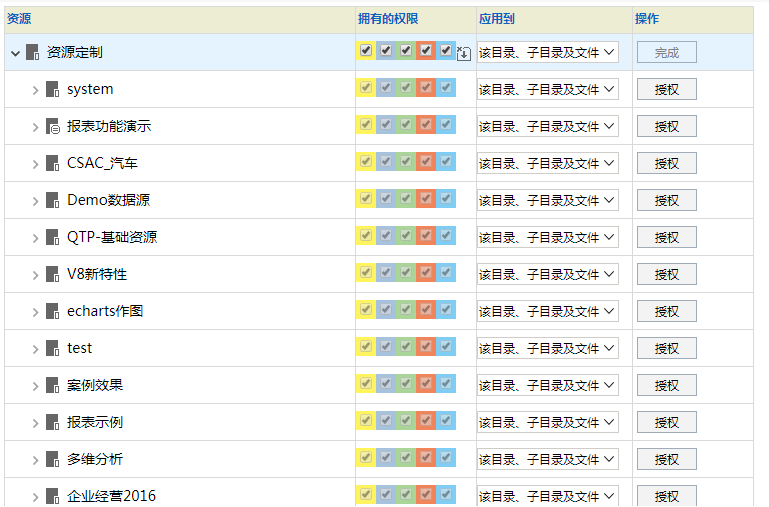This screenshot has height=507, width=769.
Task: Click the folder icon beside CSAC_汽车
Action: coord(52,163)
